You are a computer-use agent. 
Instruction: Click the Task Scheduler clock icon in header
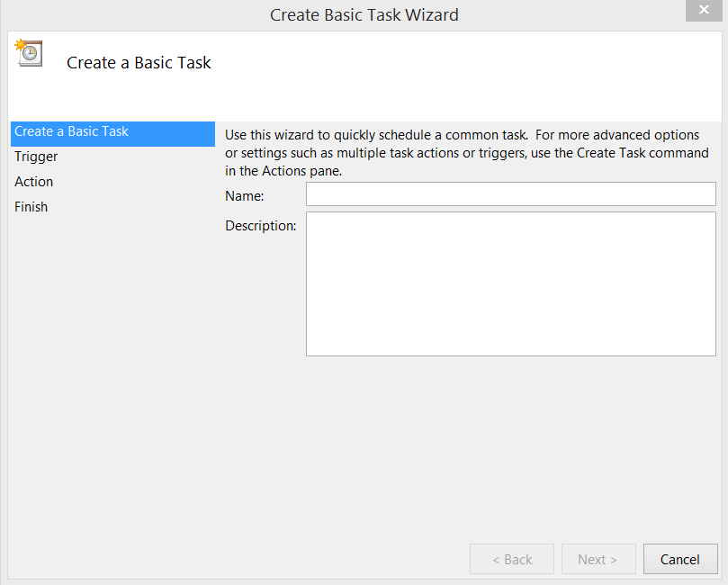(x=28, y=53)
